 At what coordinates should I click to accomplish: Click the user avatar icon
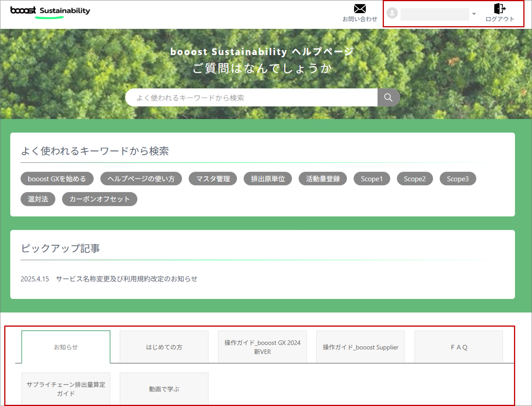point(392,13)
